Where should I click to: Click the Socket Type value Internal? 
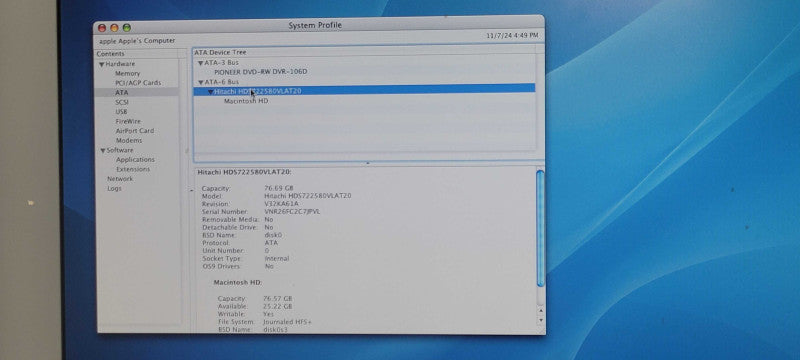277,259
